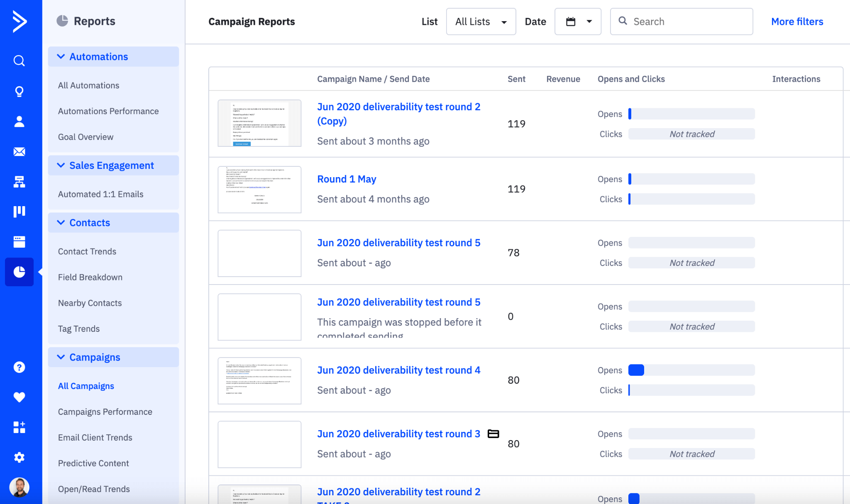Click the Sent column header
850x504 pixels.
(516, 79)
